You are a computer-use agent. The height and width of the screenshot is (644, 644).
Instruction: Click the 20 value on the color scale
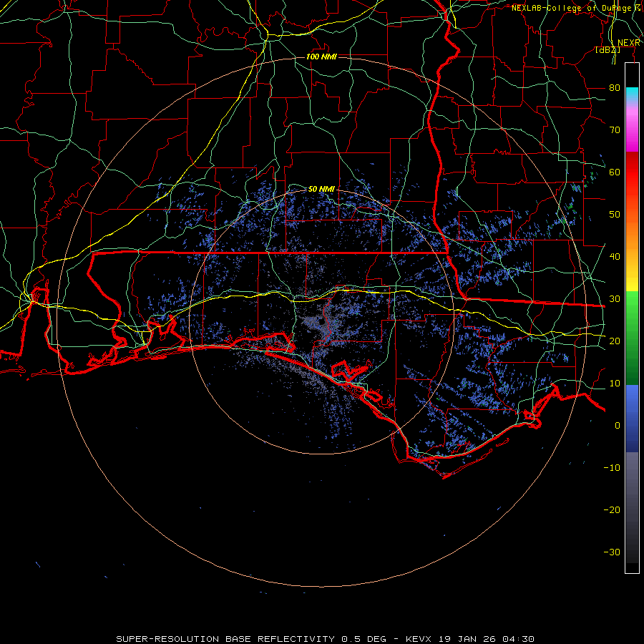click(x=615, y=341)
